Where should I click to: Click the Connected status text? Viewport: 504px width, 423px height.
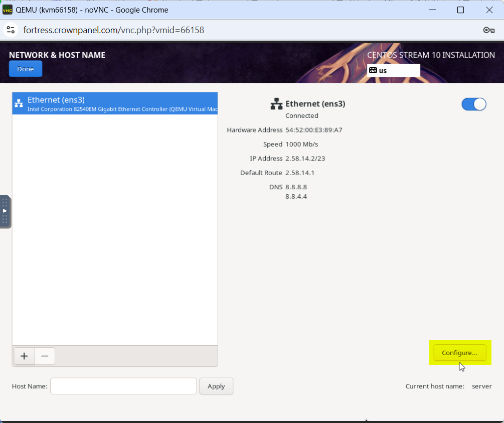[302, 115]
